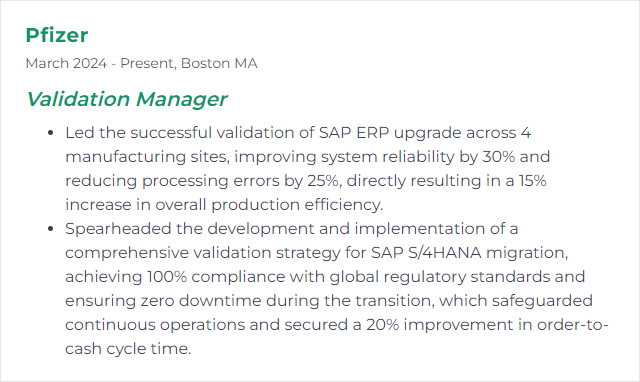Screen dimensions: 640x382
Task: Click the 20% improvement figure
Action: tap(382, 325)
